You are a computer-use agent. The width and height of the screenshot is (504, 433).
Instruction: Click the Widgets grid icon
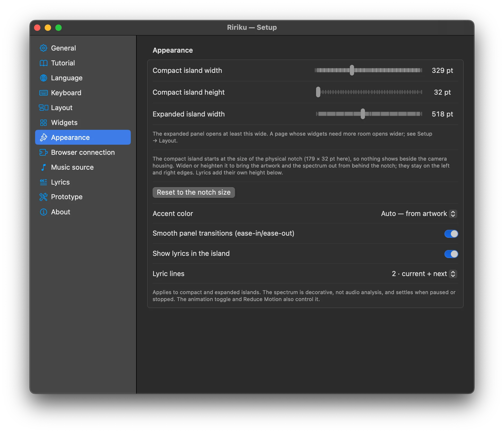tap(43, 123)
